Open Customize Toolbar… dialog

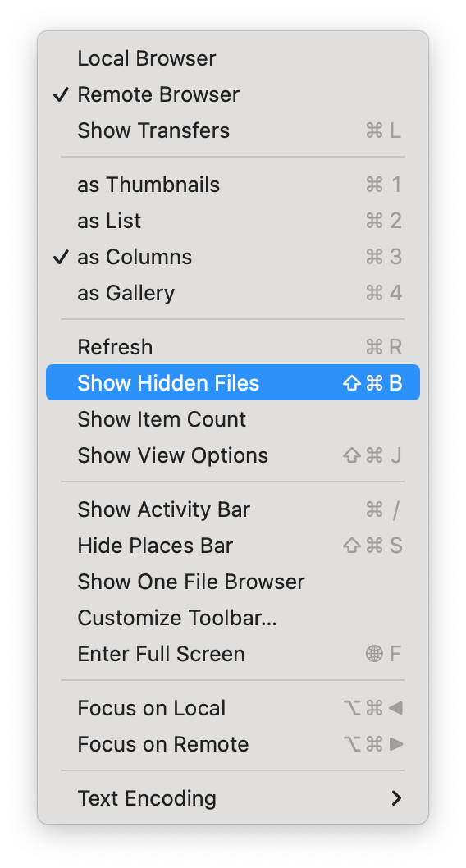(232, 618)
